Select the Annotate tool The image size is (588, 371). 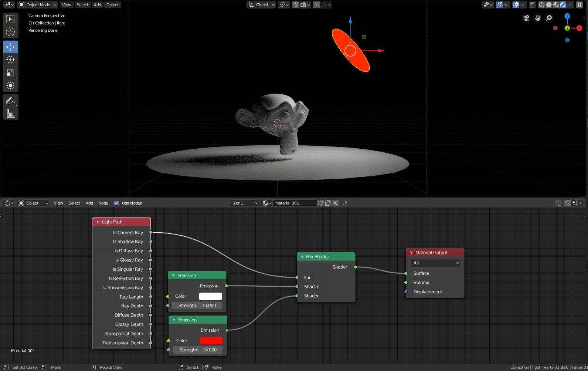[x=10, y=100]
